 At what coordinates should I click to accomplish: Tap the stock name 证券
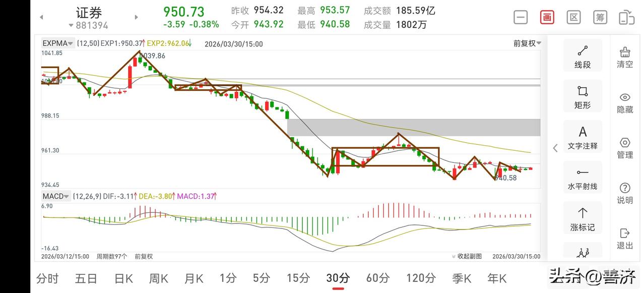[89, 12]
